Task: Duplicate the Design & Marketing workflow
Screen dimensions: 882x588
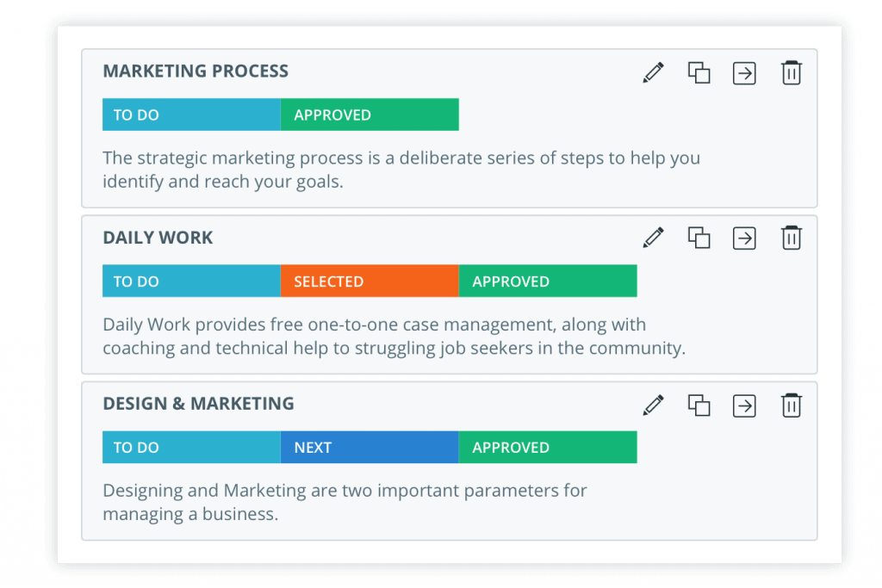Action: pyautogui.click(x=699, y=405)
